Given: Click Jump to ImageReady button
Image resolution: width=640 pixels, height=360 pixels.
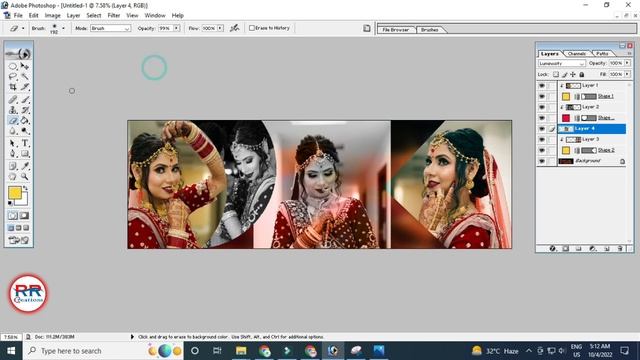Looking at the screenshot, I should [x=18, y=240].
